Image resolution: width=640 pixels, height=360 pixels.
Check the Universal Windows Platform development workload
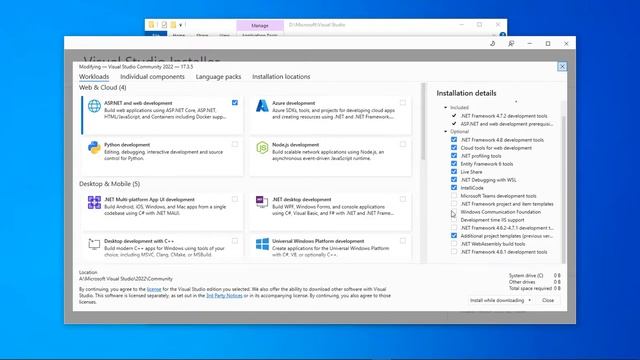[403, 241]
